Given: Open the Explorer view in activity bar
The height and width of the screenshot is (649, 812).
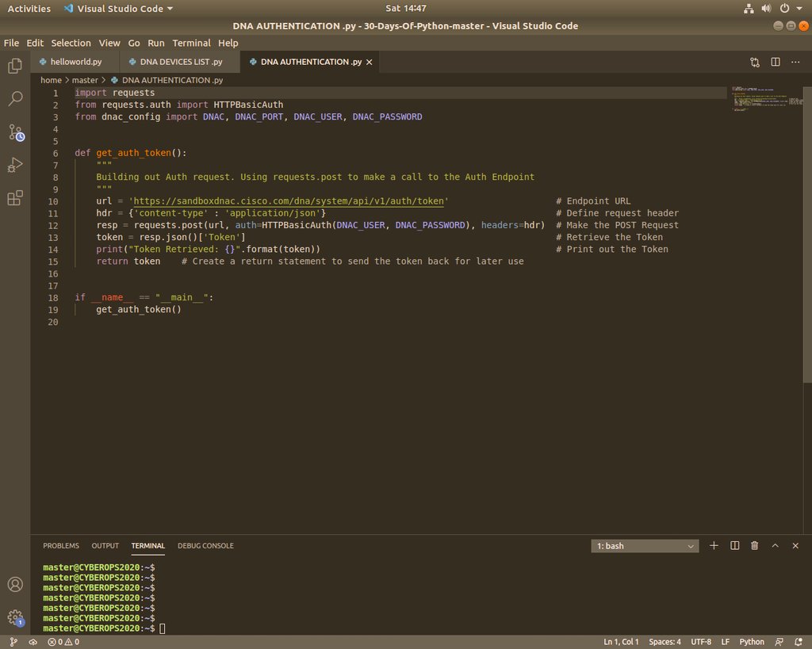Looking at the screenshot, I should click(15, 66).
